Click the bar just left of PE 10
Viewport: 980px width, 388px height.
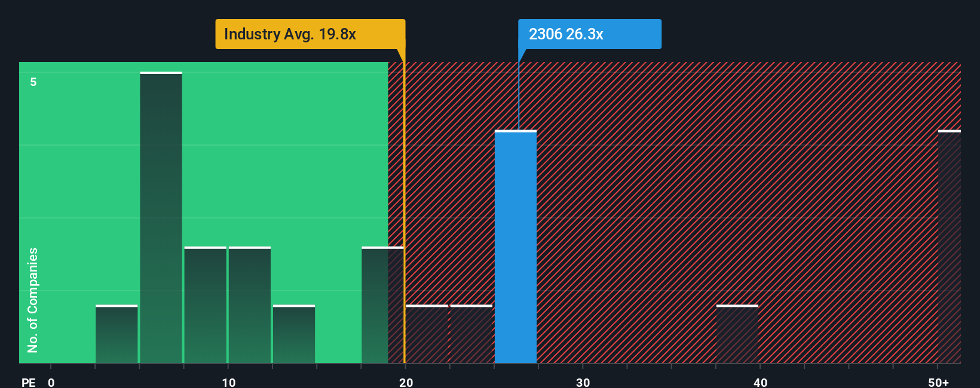[206, 305]
